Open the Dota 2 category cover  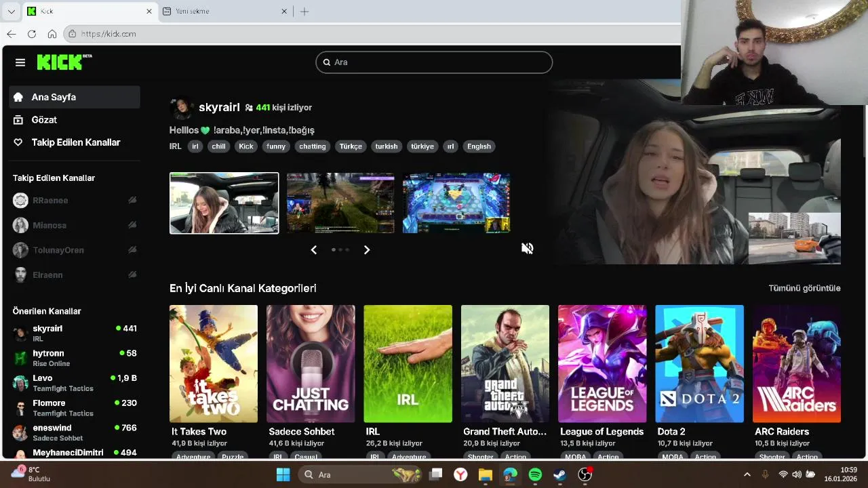699,364
